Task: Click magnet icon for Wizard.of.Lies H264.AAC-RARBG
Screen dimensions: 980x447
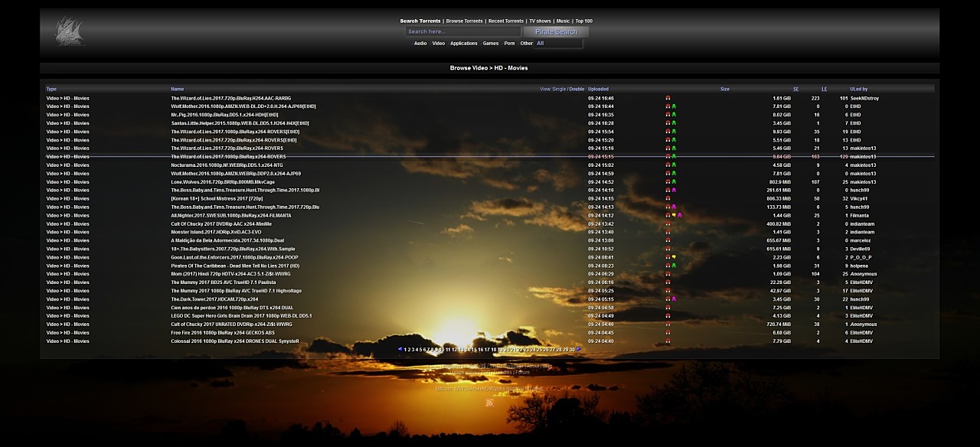Action: 668,98
